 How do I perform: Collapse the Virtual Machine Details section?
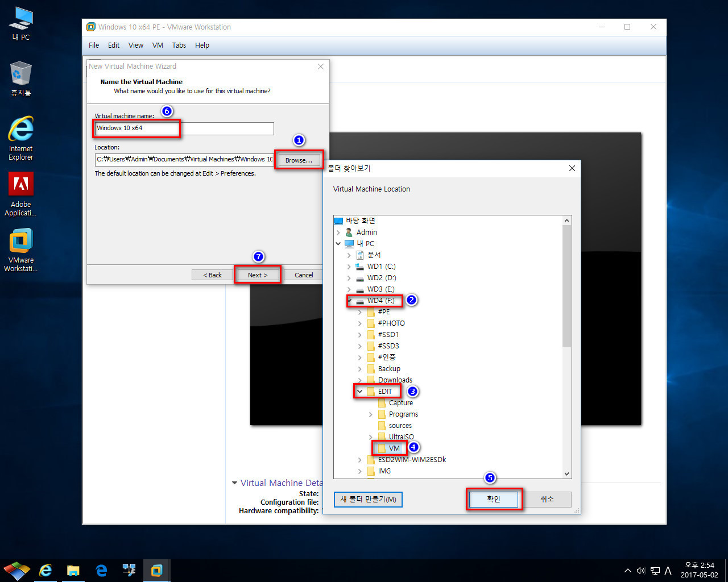[234, 483]
